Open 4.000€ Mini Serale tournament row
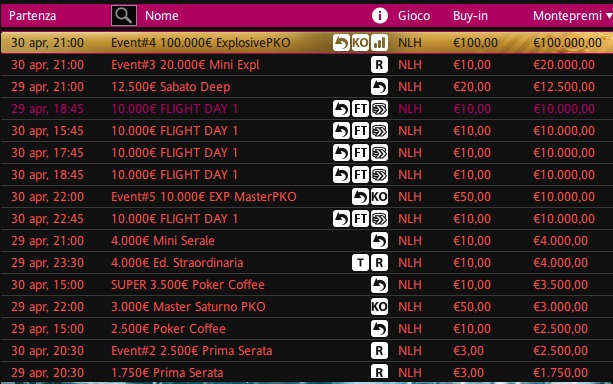This screenshot has width=613, height=384. (306, 240)
